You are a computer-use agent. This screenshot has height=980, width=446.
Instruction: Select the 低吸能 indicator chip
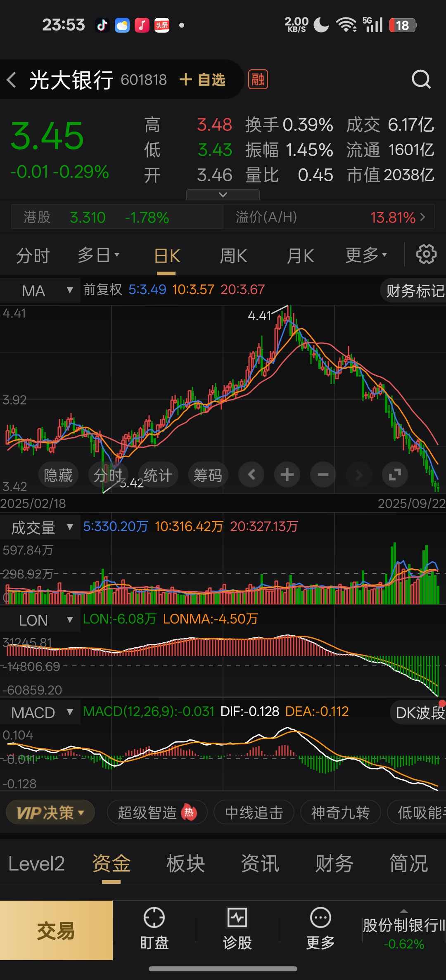pos(417,812)
